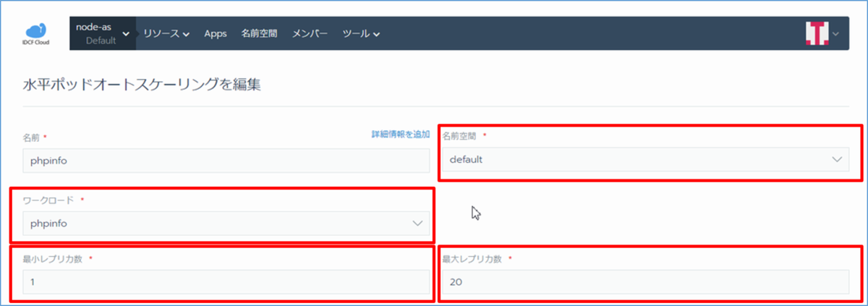This screenshot has width=868, height=306.
Task: Go to the 名前空間 navigation item
Action: coord(259,33)
